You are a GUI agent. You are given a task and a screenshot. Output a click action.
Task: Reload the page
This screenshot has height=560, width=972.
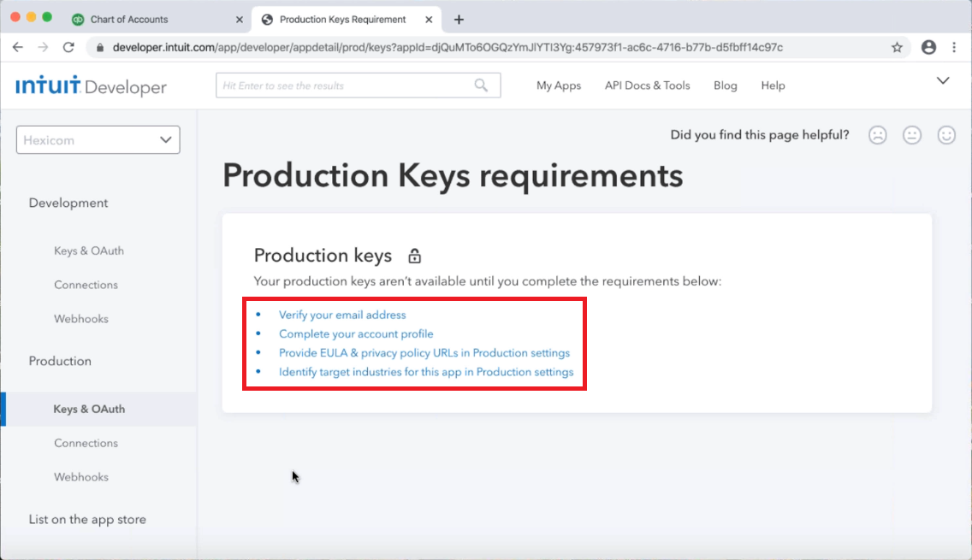(68, 47)
